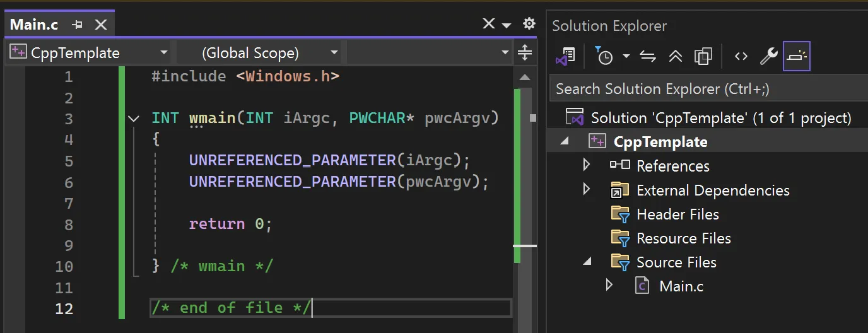Sync with Active Document icon
The height and width of the screenshot is (333, 868).
coord(648,56)
